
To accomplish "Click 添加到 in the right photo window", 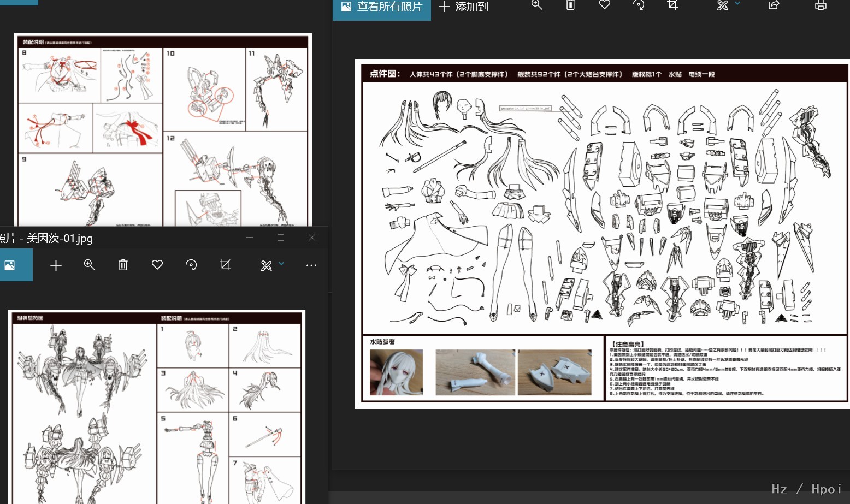I will pyautogui.click(x=463, y=7).
